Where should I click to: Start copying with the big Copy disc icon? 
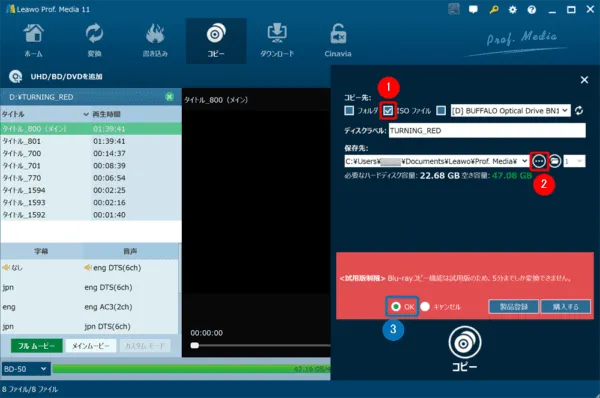465,343
